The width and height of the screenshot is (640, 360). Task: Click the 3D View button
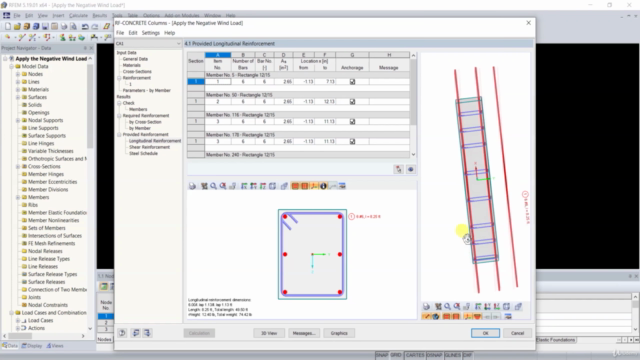pyautogui.click(x=269, y=333)
